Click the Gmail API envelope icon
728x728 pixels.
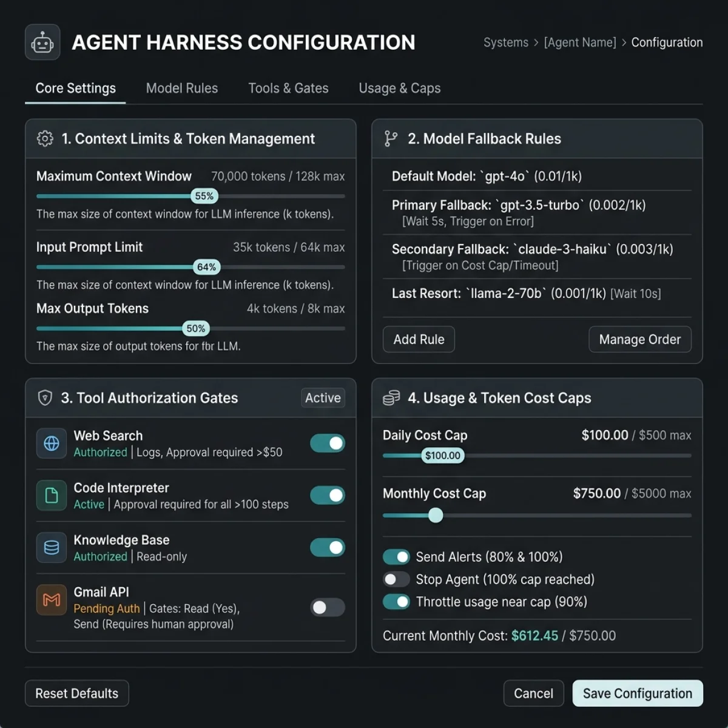(x=52, y=600)
